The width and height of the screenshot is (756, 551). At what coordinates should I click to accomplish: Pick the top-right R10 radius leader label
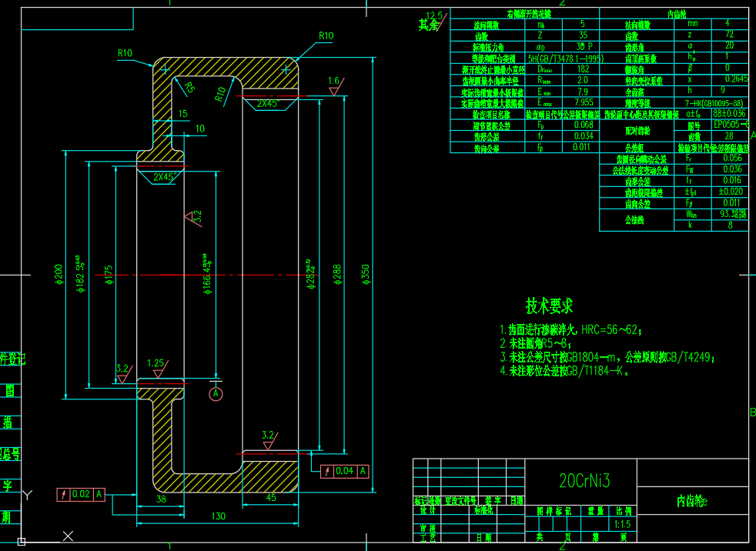pyautogui.click(x=326, y=36)
